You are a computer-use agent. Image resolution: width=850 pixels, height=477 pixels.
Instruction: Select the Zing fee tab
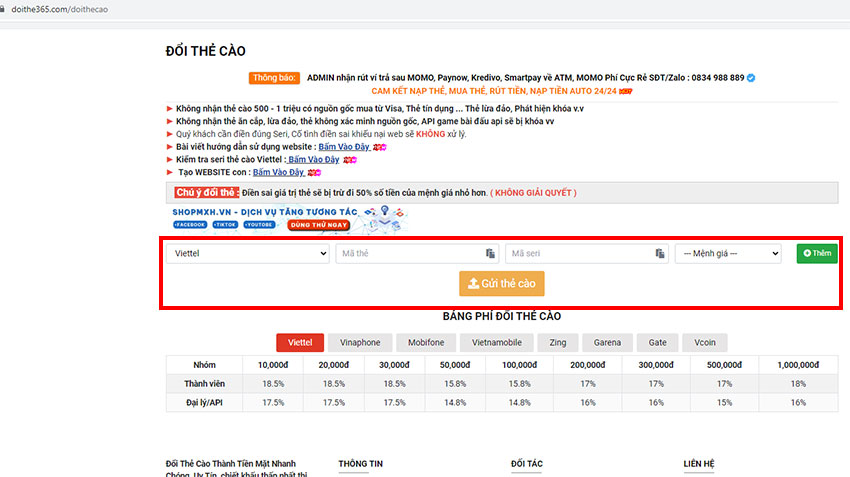[558, 343]
